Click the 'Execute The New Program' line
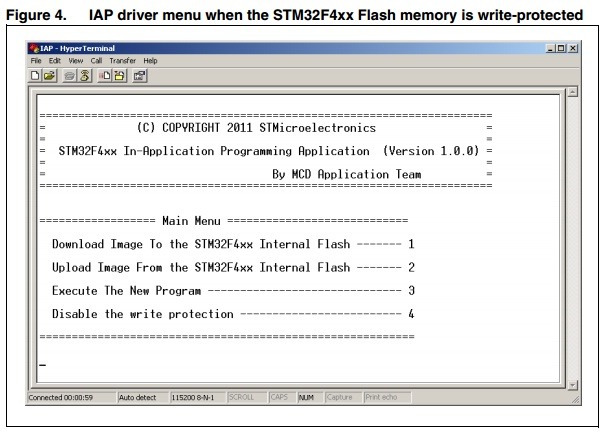Screen dimensions: 603x432 pos(233,290)
